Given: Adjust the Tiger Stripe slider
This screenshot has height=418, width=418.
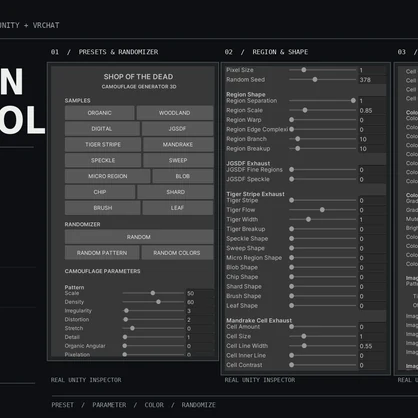Looking at the screenshot, I should (323, 200).
